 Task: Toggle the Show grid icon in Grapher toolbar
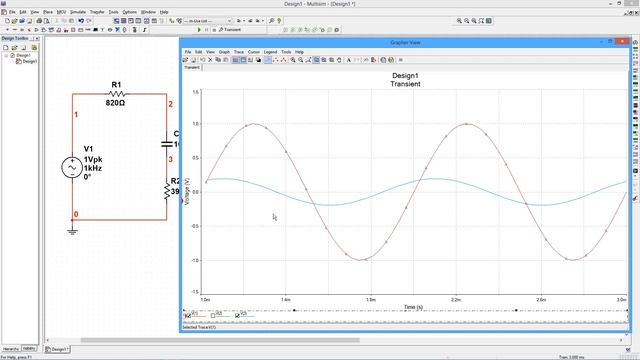pos(236,60)
